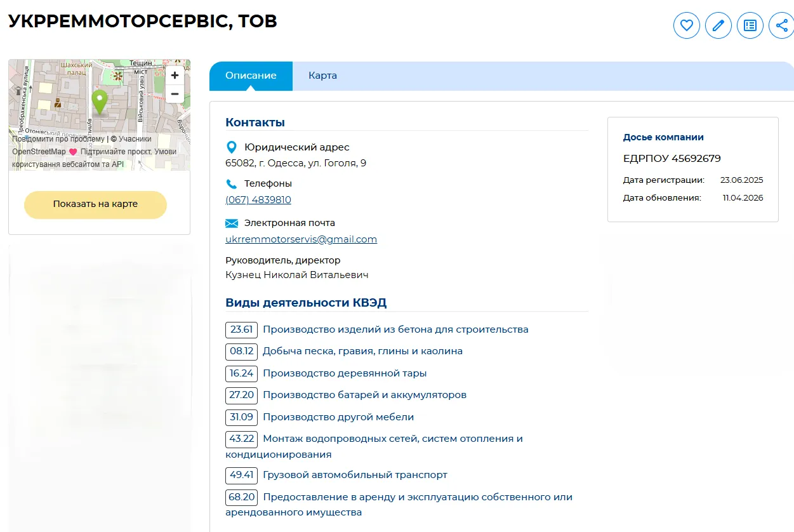Open Монтаж водопроводных сетей activity link

tap(374, 446)
